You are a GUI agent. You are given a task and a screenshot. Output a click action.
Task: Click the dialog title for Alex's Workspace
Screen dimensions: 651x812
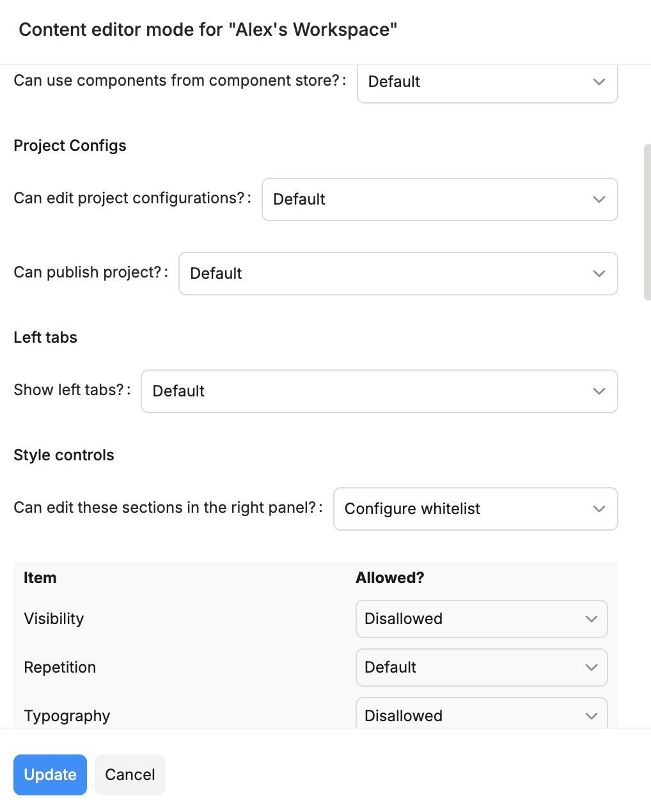208,30
